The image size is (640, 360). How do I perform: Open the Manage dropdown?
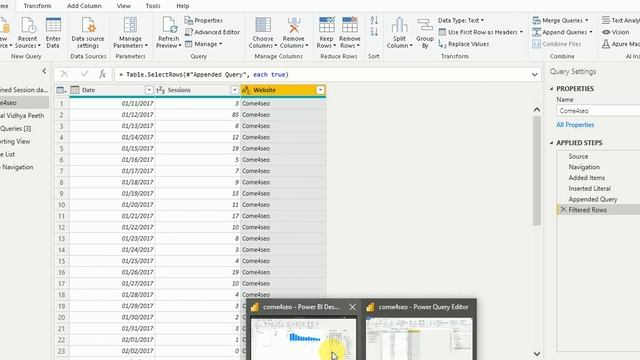pos(203,44)
